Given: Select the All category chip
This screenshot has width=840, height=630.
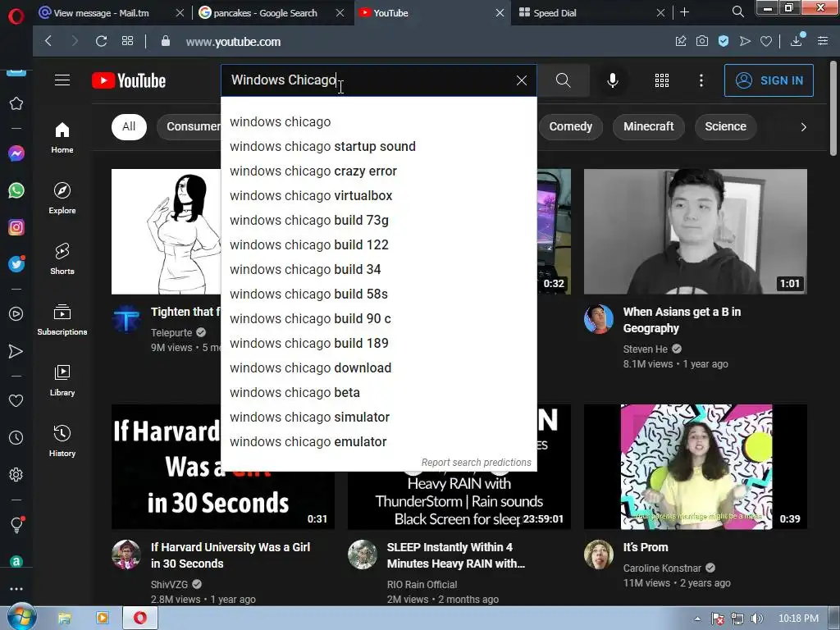Looking at the screenshot, I should 129,127.
